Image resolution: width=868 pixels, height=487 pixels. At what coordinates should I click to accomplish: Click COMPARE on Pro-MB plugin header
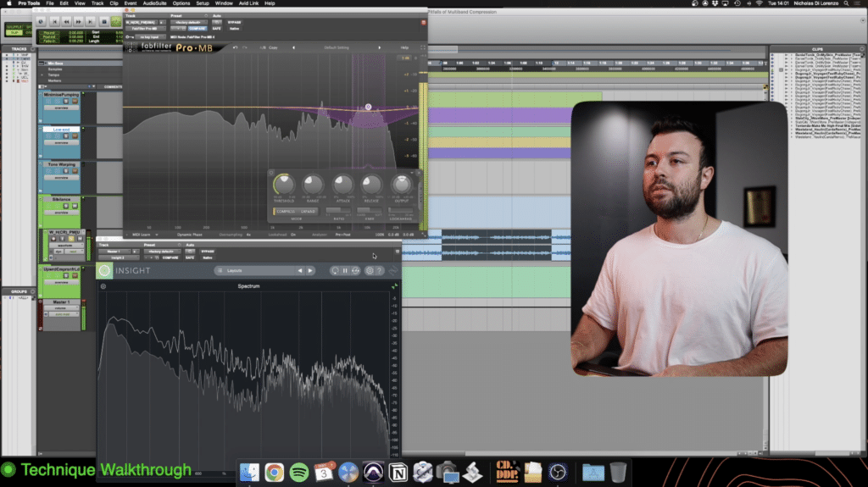197,28
